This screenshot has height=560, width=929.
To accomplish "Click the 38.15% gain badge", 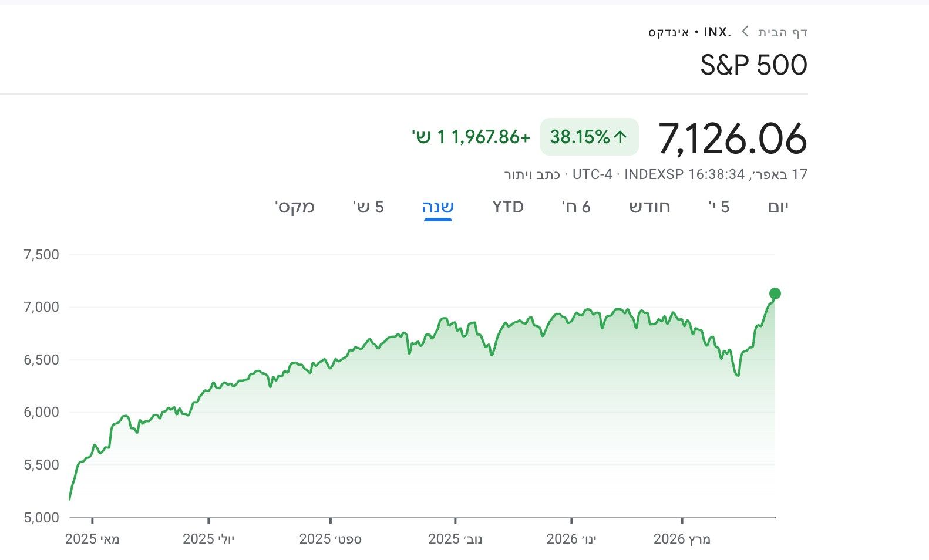I will [x=589, y=137].
